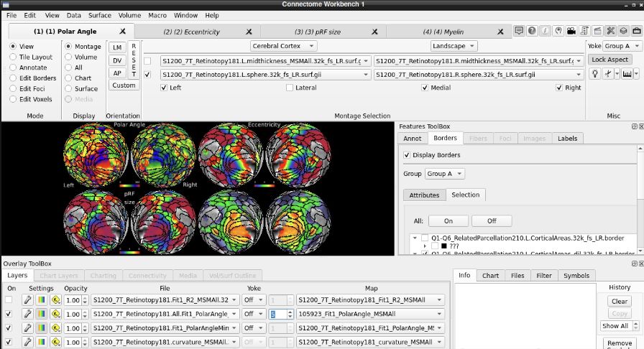Open yellow construction menu for Fit1_R2 layer
This screenshot has height=349, width=644.
[x=55, y=300]
